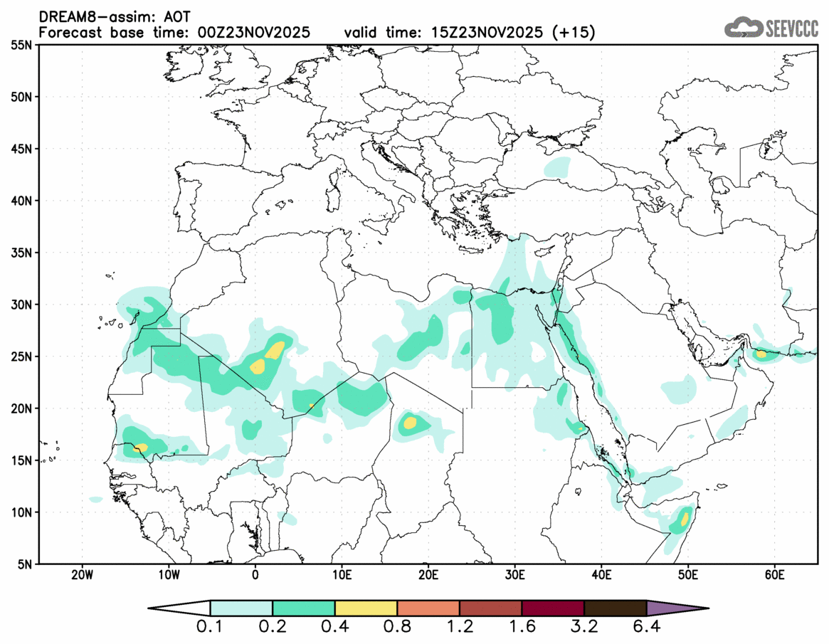The image size is (829, 644).
Task: Click the yellow dust hotspot over Somalia
Action: [x=685, y=518]
